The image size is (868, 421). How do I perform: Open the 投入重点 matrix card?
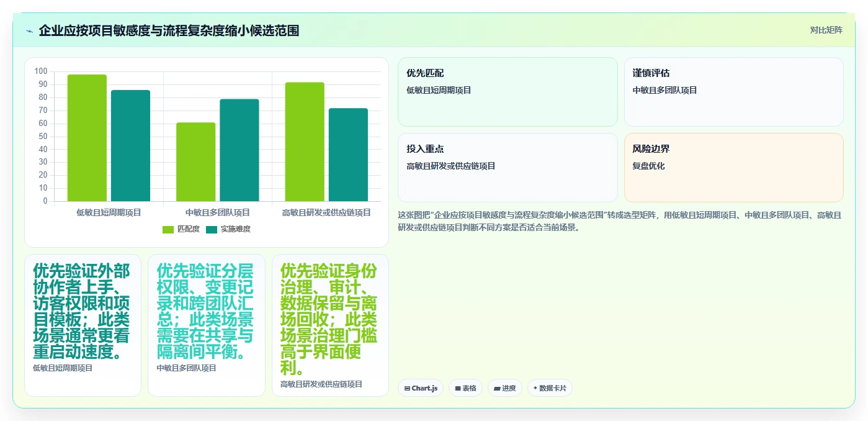508,168
